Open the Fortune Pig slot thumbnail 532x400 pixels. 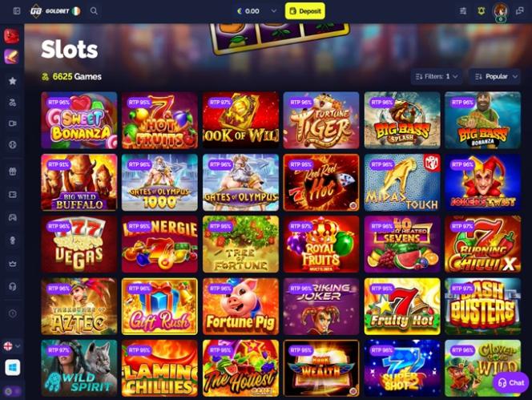pos(240,307)
